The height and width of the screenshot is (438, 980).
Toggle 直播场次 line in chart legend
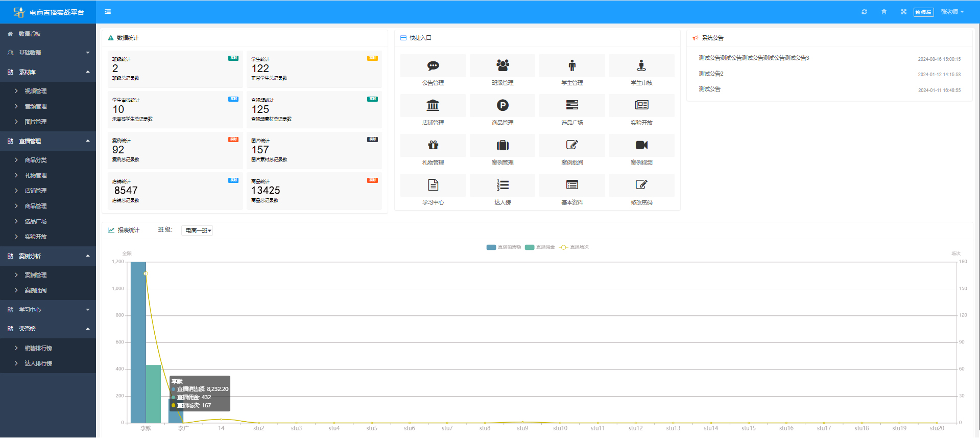(574, 247)
